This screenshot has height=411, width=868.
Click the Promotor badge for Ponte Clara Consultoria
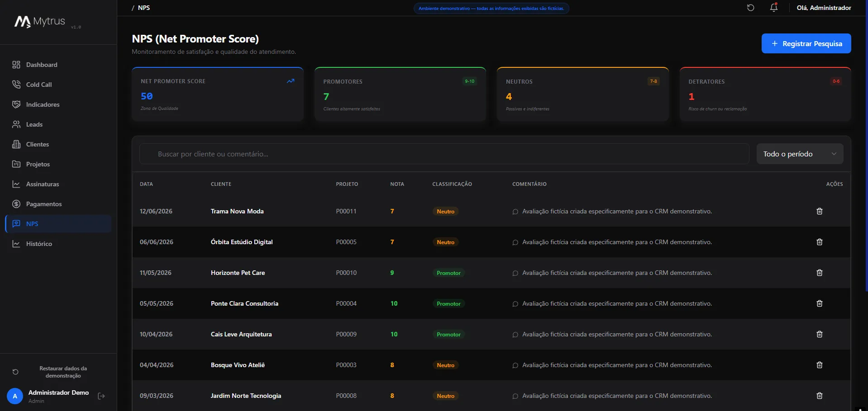(448, 303)
